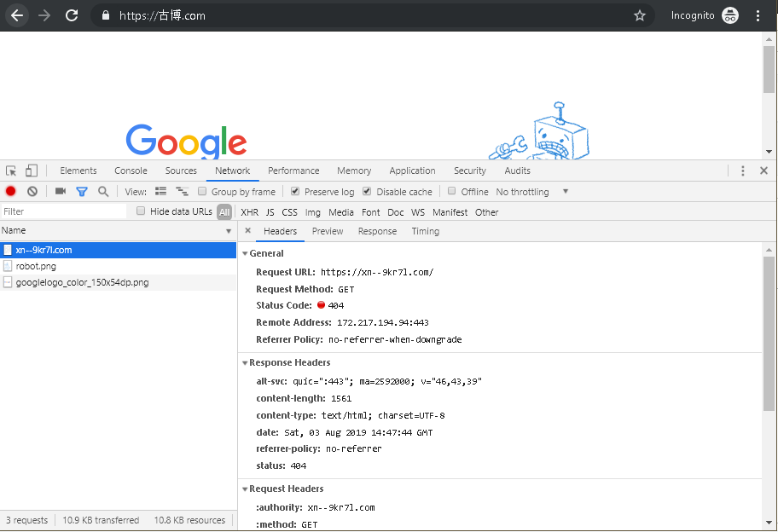Click the headers pane scrollbar thumb
The height and width of the screenshot is (532, 778).
769,333
